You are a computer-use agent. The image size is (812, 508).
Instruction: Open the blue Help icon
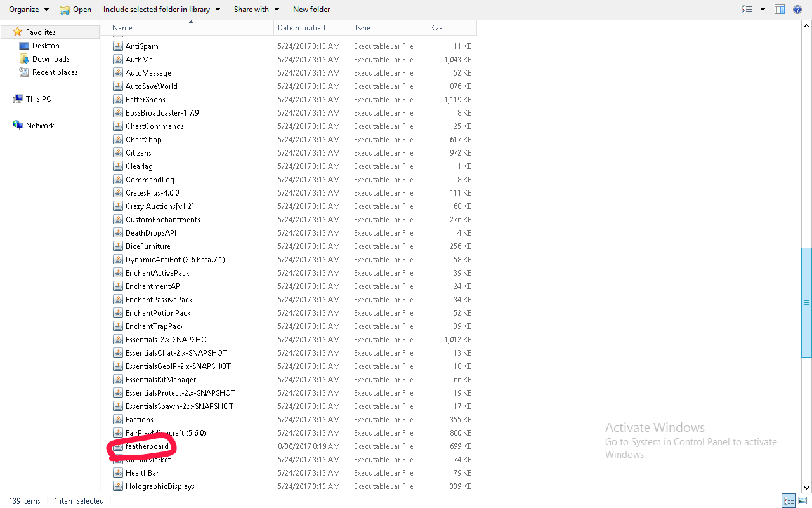(797, 10)
